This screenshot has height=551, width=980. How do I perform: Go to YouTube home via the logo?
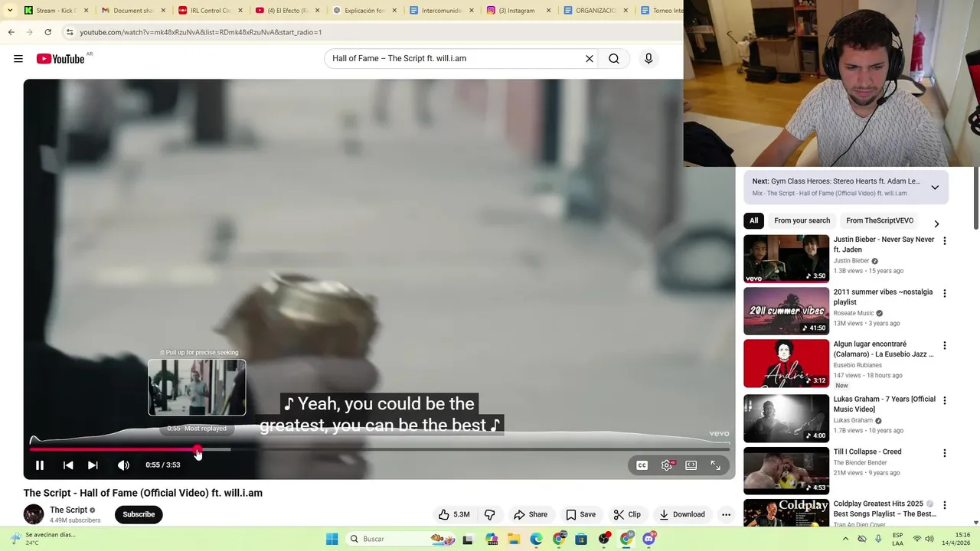tap(60, 59)
